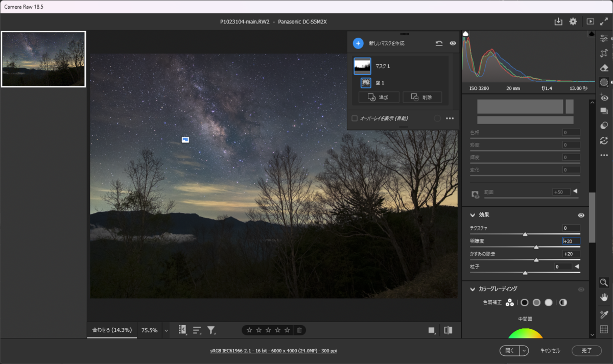Viewport: 613px width, 364px height.
Task: Click the slideshow play icon in header
Action: [591, 21]
